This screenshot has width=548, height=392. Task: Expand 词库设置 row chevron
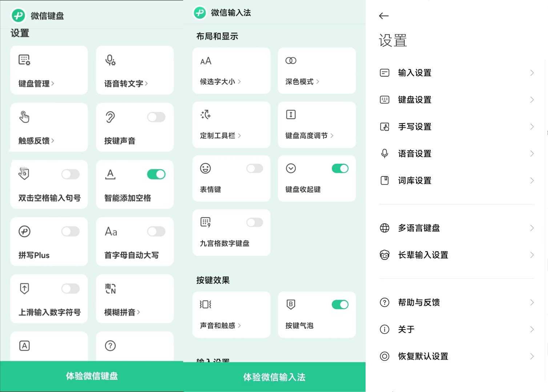(x=532, y=180)
